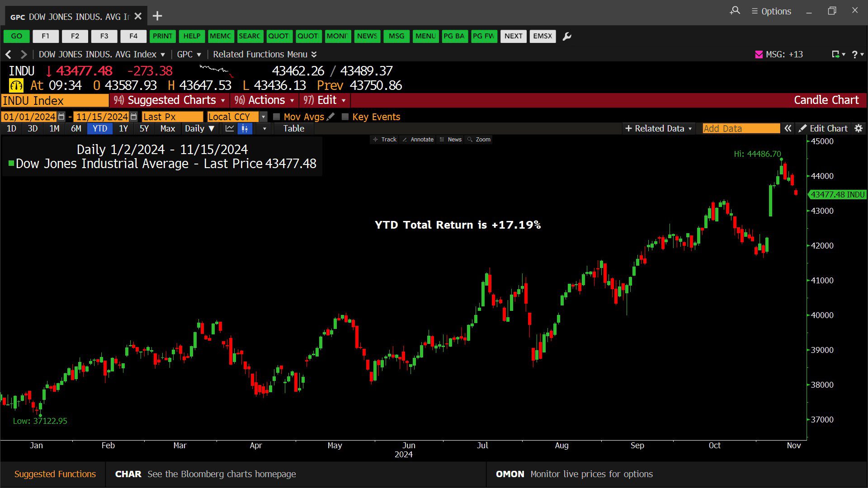Click the people search icon
This screenshot has height=488, width=868.
pyautogui.click(x=735, y=10)
